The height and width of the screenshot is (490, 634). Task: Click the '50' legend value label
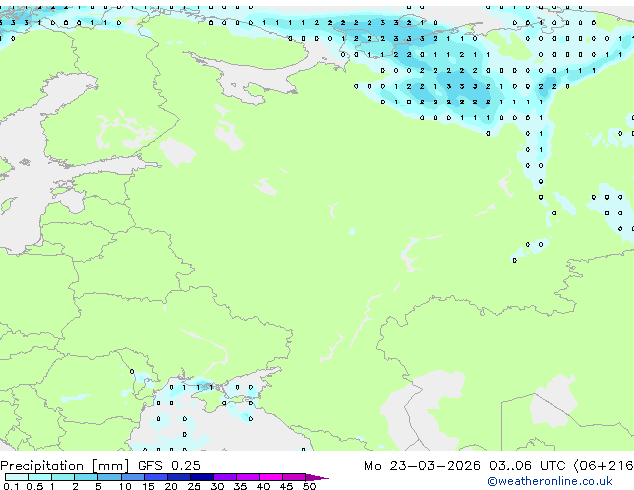point(309,486)
